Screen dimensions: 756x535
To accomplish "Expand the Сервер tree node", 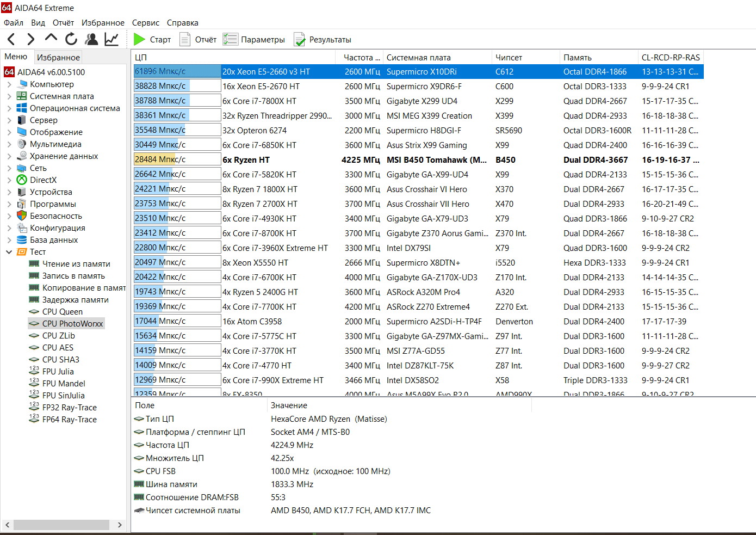I will pos(9,120).
